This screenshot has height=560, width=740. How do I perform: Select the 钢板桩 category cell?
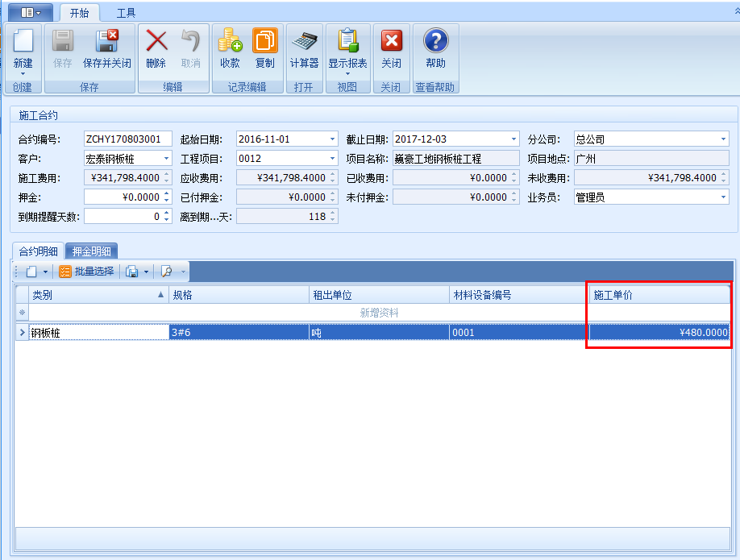98,333
